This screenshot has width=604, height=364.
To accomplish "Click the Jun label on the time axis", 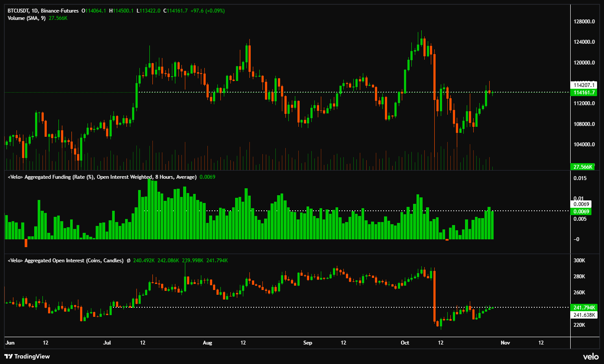I will pos(10,342).
